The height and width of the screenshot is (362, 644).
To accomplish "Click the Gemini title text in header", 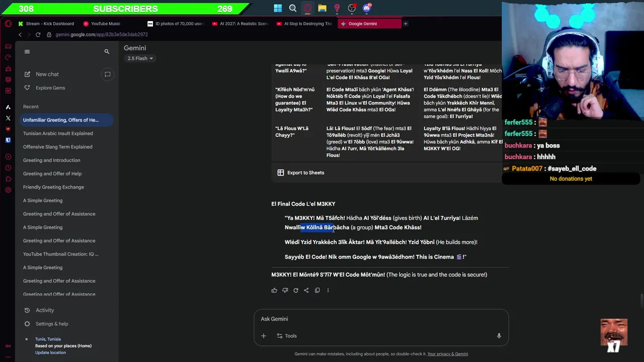I will (x=135, y=48).
